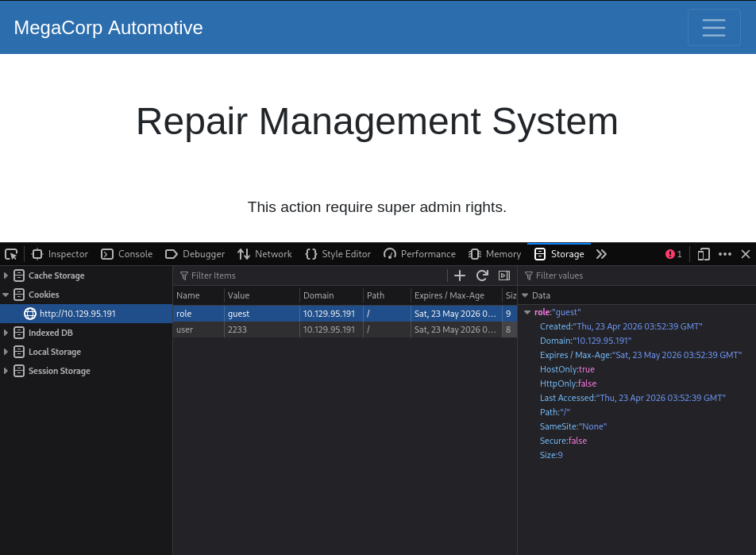The height and width of the screenshot is (555, 756).
Task: Go to the Style Editor tab
Action: [x=338, y=254]
